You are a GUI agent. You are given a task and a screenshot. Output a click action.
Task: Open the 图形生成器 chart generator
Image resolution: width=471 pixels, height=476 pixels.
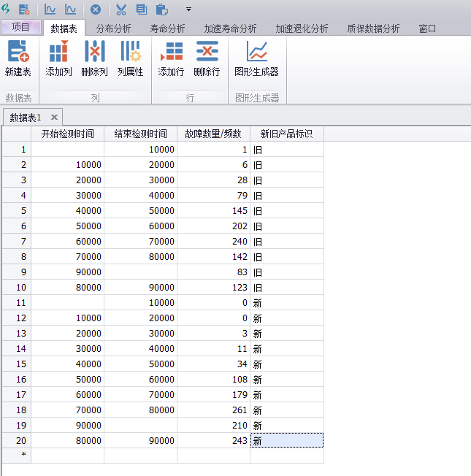[256, 58]
